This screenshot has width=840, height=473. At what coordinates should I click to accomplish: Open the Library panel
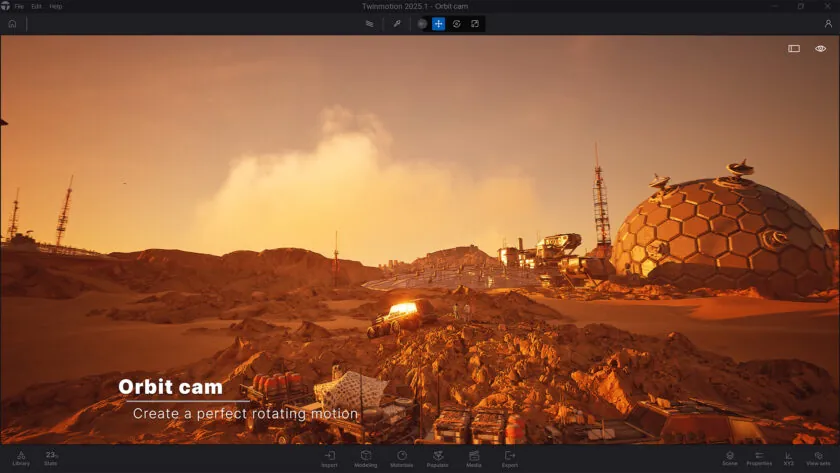tap(21, 458)
